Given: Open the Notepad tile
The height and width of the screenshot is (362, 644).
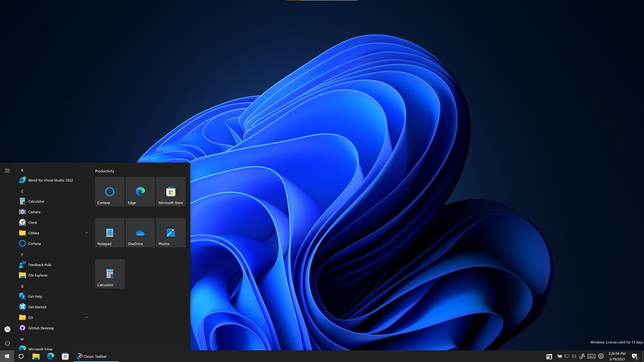Looking at the screenshot, I should click(x=110, y=232).
